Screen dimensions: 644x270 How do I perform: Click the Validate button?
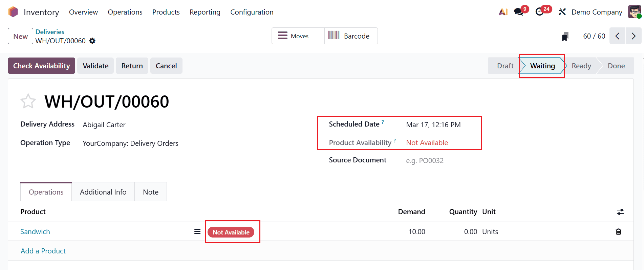95,66
